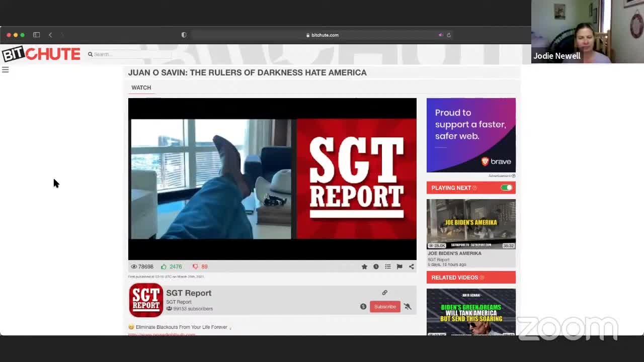
Task: Click the advertisement info icon
Action: point(513,176)
